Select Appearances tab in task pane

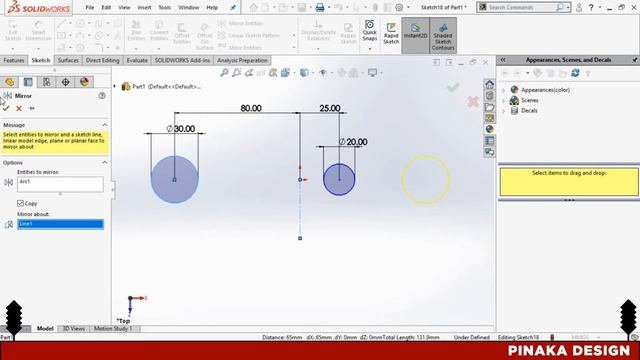coord(489,129)
